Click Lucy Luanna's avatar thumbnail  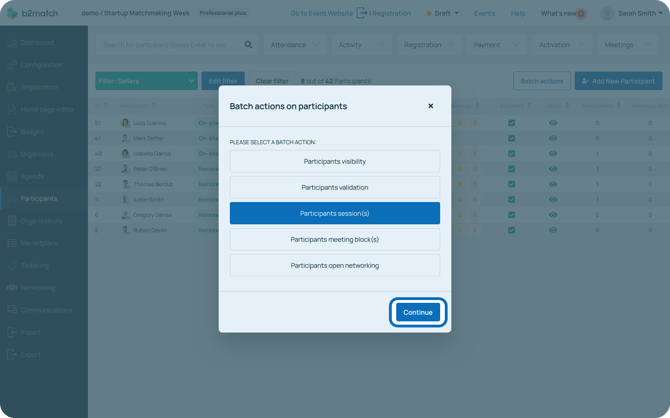point(125,123)
